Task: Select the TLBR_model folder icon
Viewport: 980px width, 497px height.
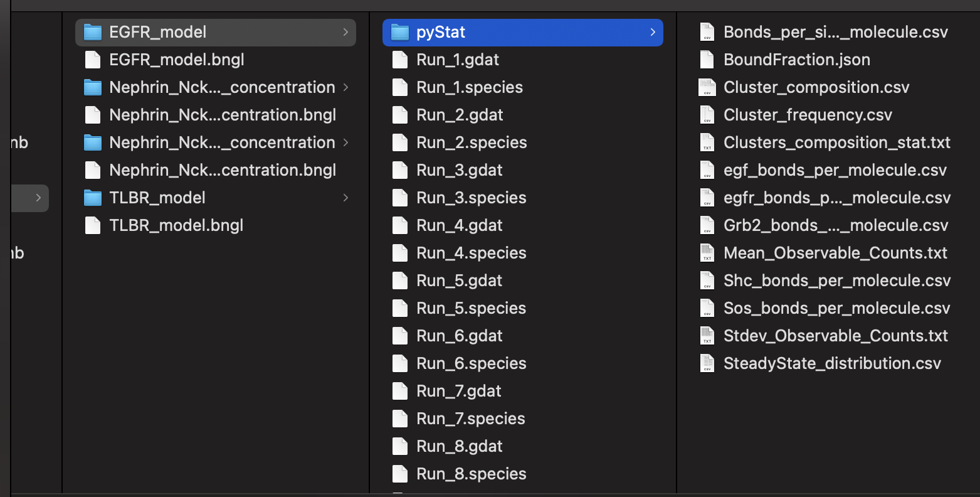Action: [x=93, y=198]
